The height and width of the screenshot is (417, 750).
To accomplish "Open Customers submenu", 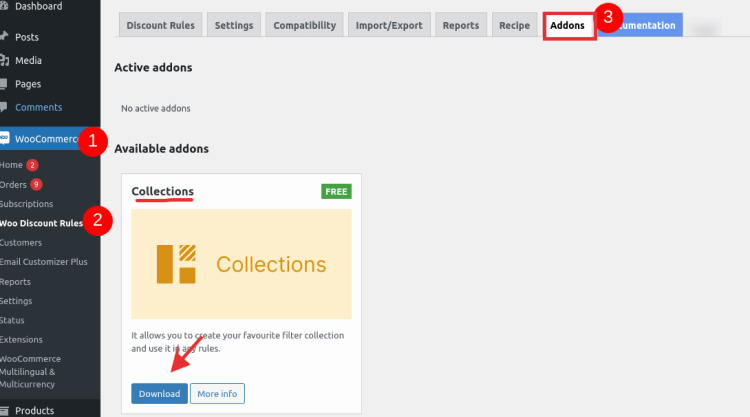I will coord(21,243).
